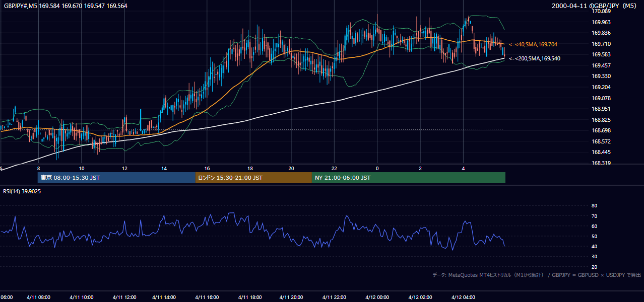The image size is (644, 302).
Task: Click hour label 14 under price chart
Action: point(164,168)
